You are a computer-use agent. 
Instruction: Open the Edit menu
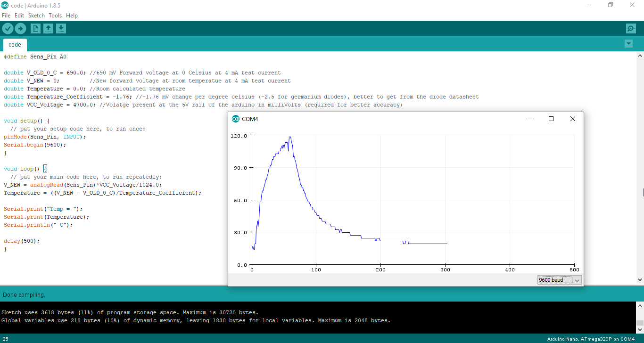pos(19,16)
